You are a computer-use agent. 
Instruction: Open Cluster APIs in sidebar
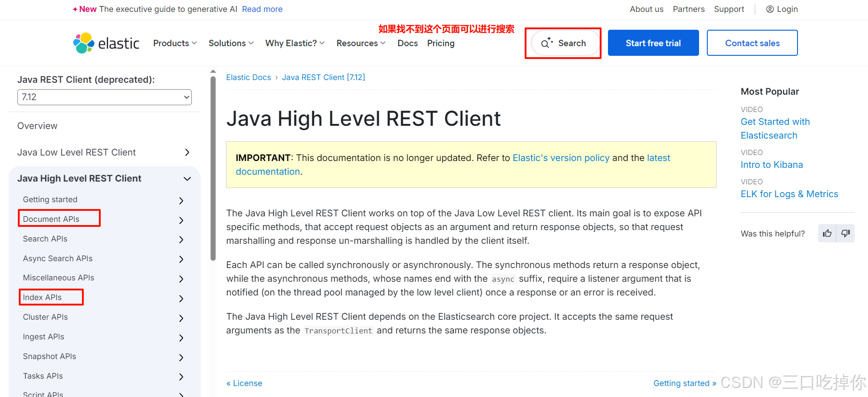click(x=45, y=317)
